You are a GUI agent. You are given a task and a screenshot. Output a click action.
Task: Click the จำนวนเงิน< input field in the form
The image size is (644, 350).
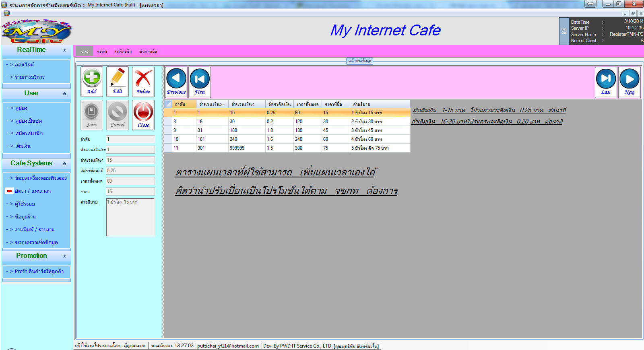(130, 160)
